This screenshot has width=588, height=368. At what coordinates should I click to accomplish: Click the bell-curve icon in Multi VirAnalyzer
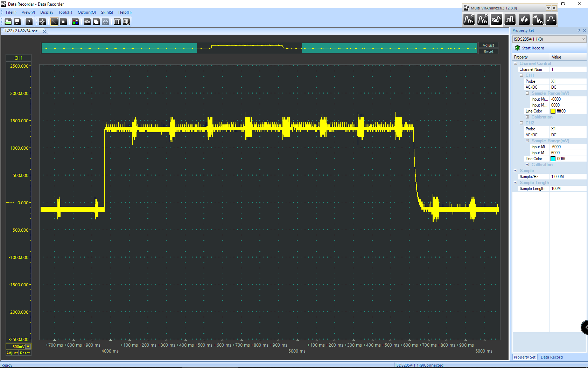pyautogui.click(x=551, y=20)
